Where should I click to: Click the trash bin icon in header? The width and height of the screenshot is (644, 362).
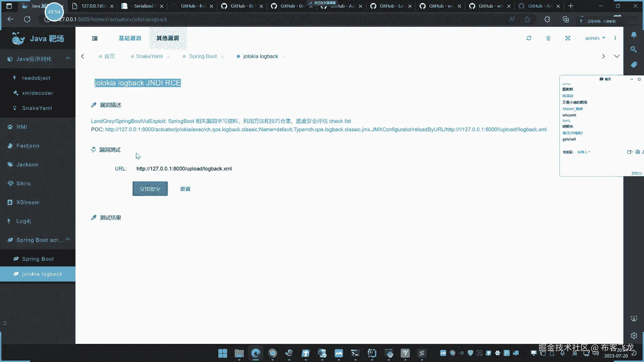pos(548,38)
